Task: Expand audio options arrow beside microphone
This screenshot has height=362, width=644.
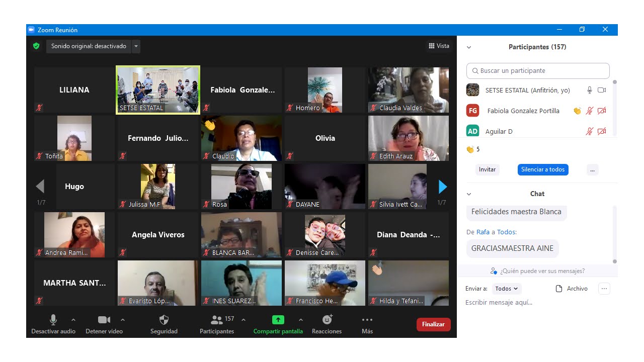Action: (73, 319)
